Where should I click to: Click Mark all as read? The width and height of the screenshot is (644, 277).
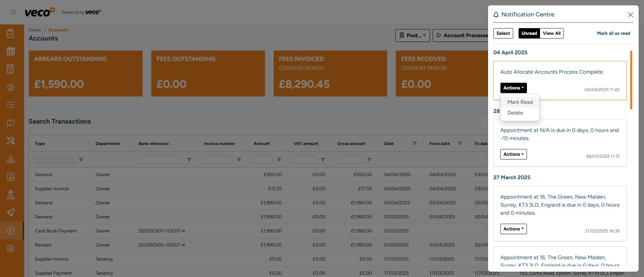click(x=613, y=33)
